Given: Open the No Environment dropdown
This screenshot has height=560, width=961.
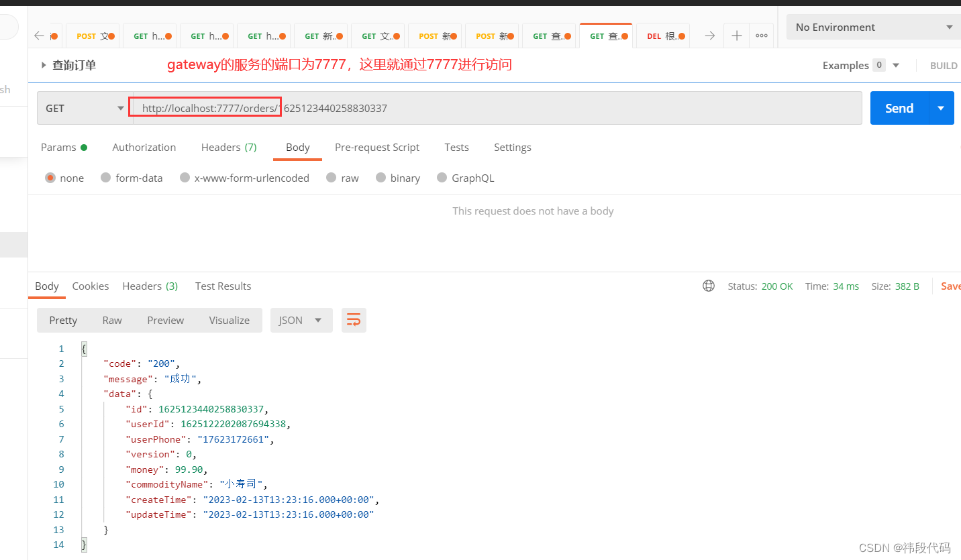Looking at the screenshot, I should point(873,27).
